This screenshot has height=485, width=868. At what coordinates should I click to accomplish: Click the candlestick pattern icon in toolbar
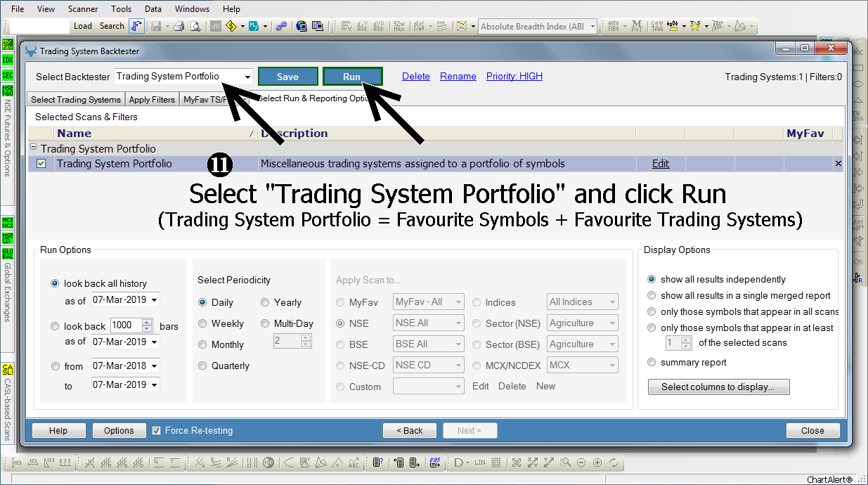(673, 26)
